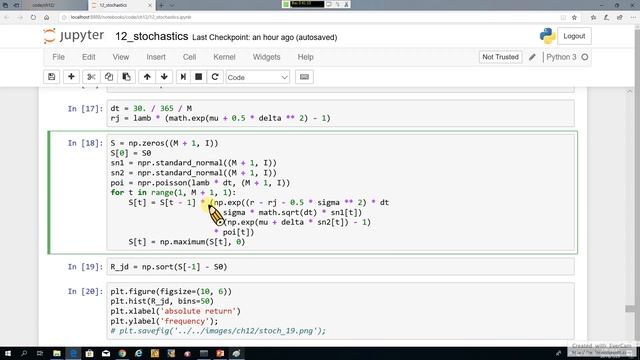Open the View menu
This screenshot has width=640, height=360.
(121, 57)
